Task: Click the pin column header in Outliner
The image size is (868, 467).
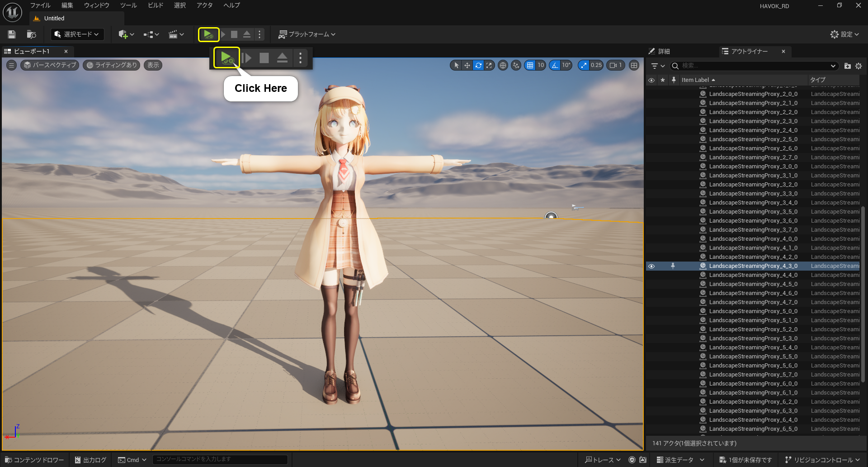Action: (674, 80)
